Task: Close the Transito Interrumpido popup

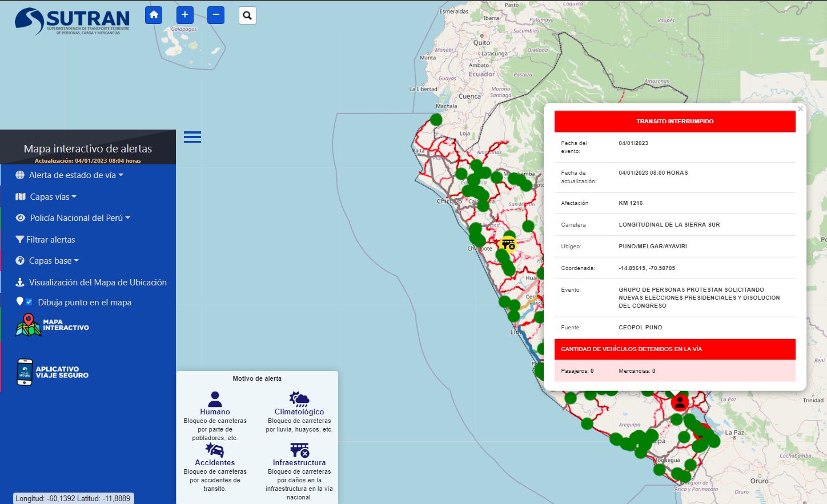Action: click(x=800, y=109)
